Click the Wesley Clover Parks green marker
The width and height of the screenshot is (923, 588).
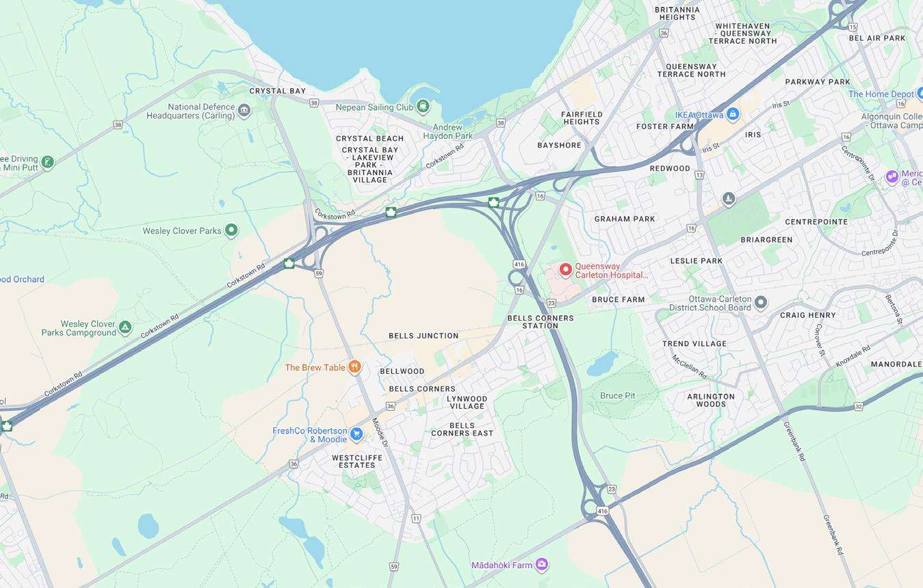click(231, 230)
